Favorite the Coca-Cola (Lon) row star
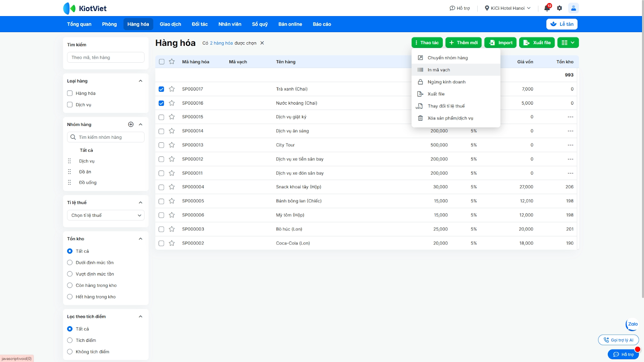This screenshot has height=362, width=644. (172, 243)
